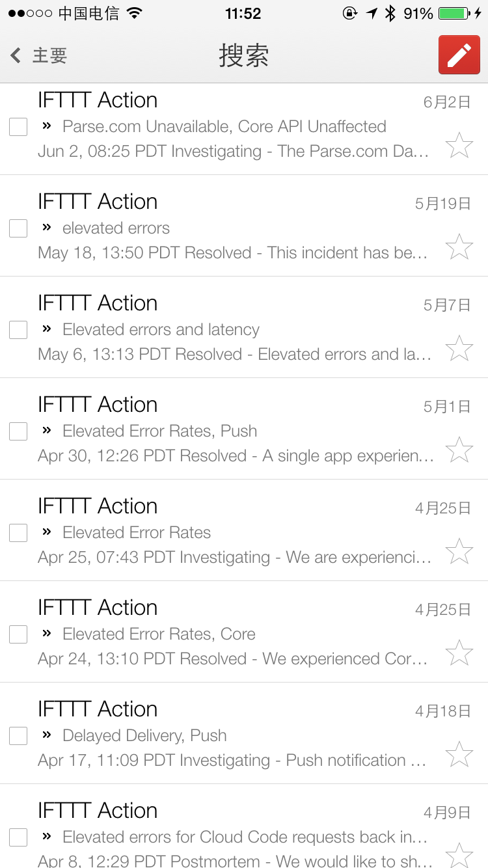Open the Elevated Error Rates, Push message
Image resolution: width=488 pixels, height=868 pixels.
[159, 431]
